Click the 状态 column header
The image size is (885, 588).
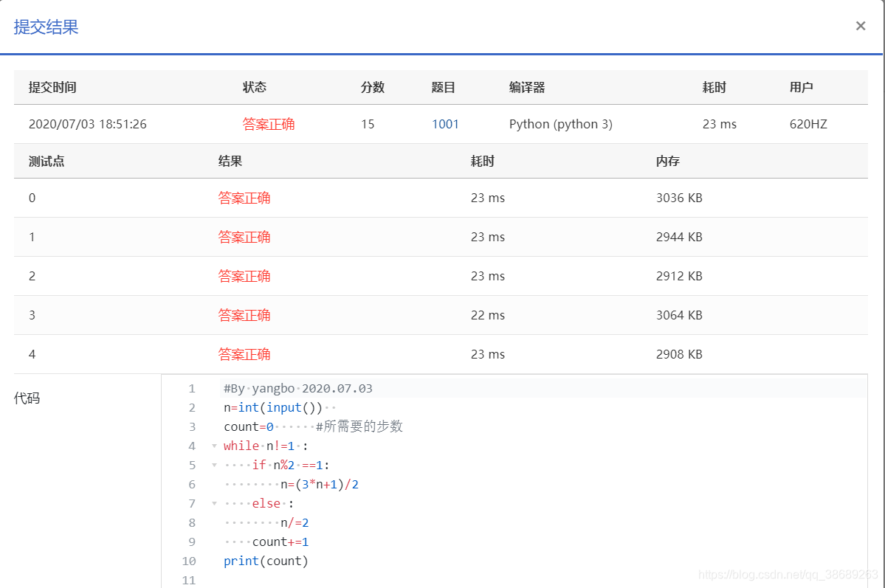point(255,87)
